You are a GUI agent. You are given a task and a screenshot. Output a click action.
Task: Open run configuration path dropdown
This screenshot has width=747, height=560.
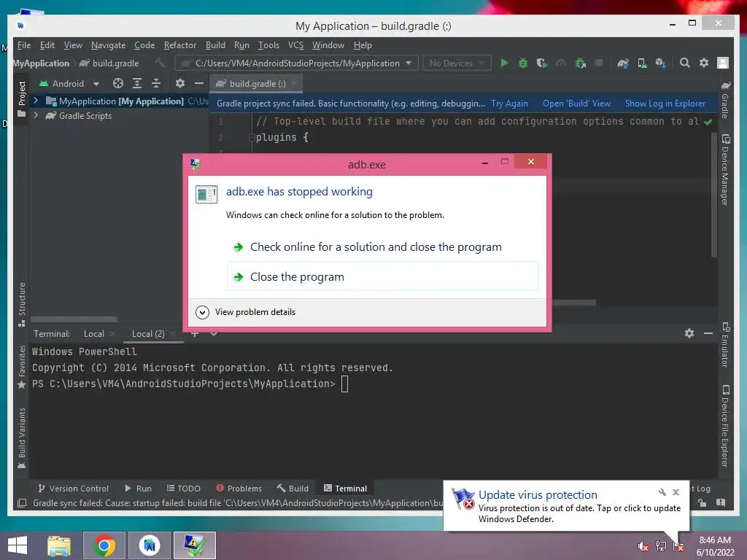point(296,63)
